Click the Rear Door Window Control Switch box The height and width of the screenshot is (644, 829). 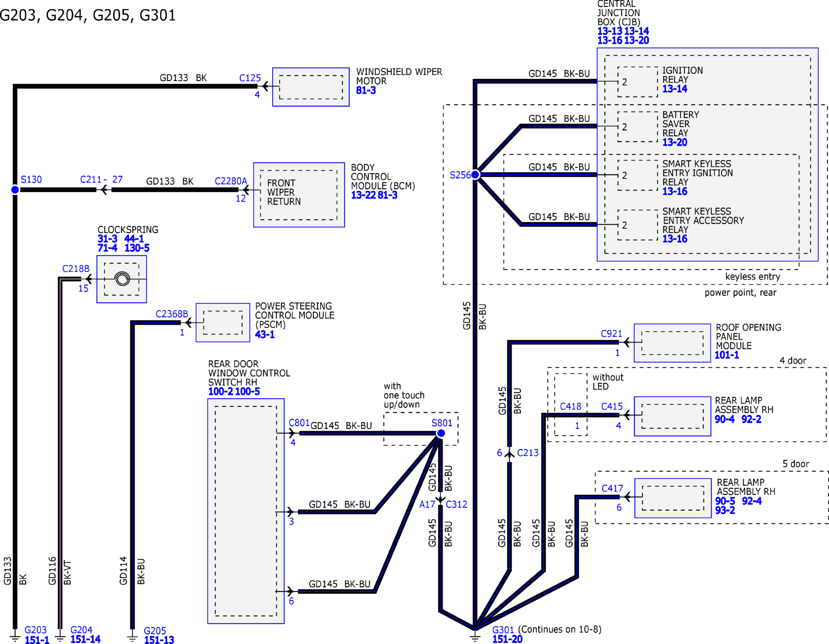coord(246,511)
